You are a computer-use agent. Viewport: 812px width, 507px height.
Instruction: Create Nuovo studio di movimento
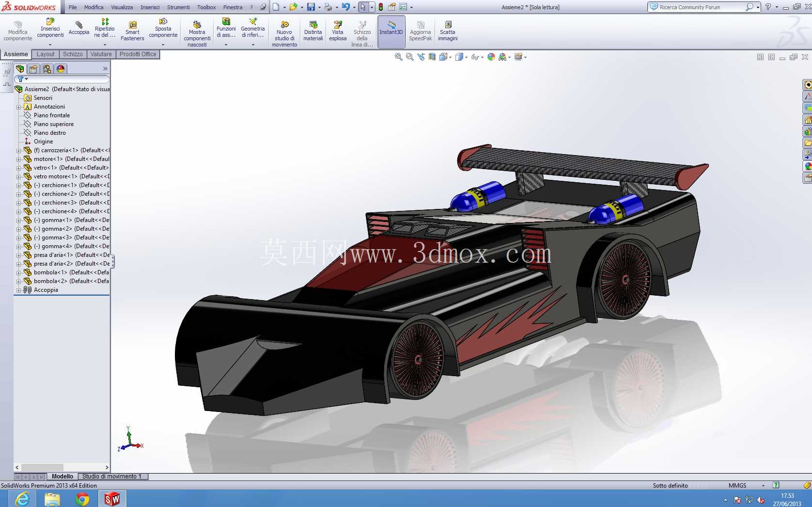click(x=284, y=34)
